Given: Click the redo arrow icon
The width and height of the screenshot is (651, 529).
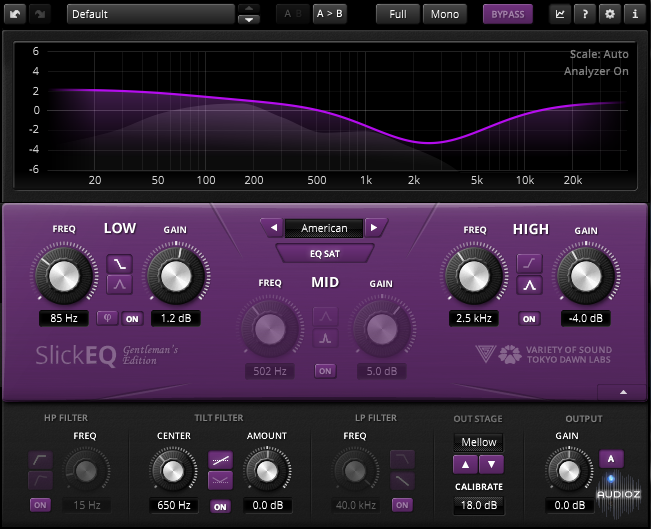Looking at the screenshot, I should coord(40,14).
